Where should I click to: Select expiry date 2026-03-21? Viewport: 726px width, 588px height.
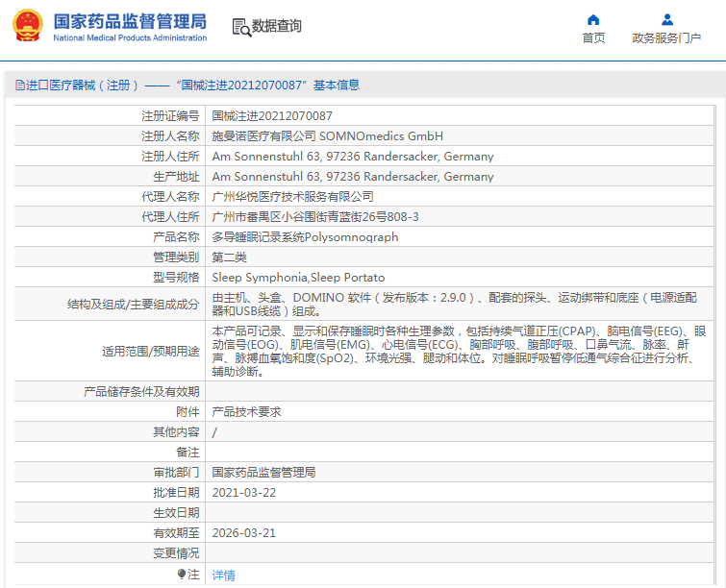(x=244, y=533)
